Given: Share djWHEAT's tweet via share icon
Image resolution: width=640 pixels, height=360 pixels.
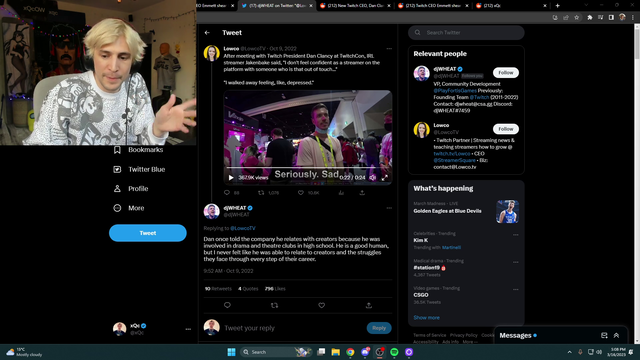Looking at the screenshot, I should (x=369, y=305).
